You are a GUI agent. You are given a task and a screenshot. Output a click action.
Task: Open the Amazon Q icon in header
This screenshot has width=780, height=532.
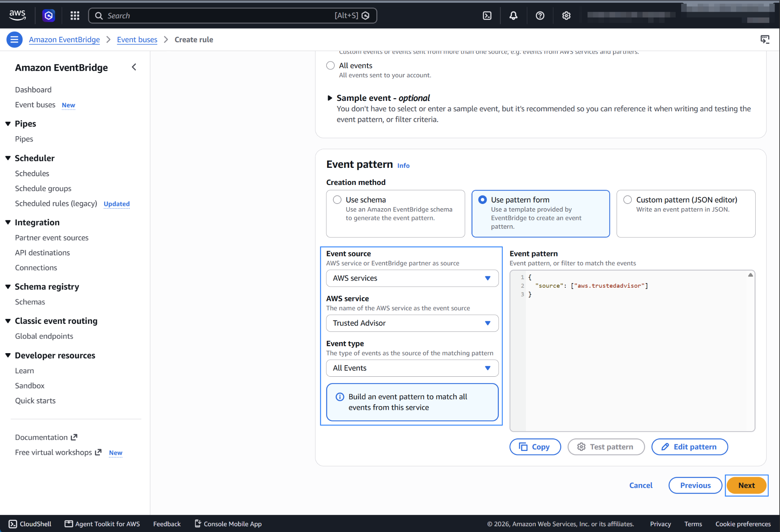(x=48, y=16)
